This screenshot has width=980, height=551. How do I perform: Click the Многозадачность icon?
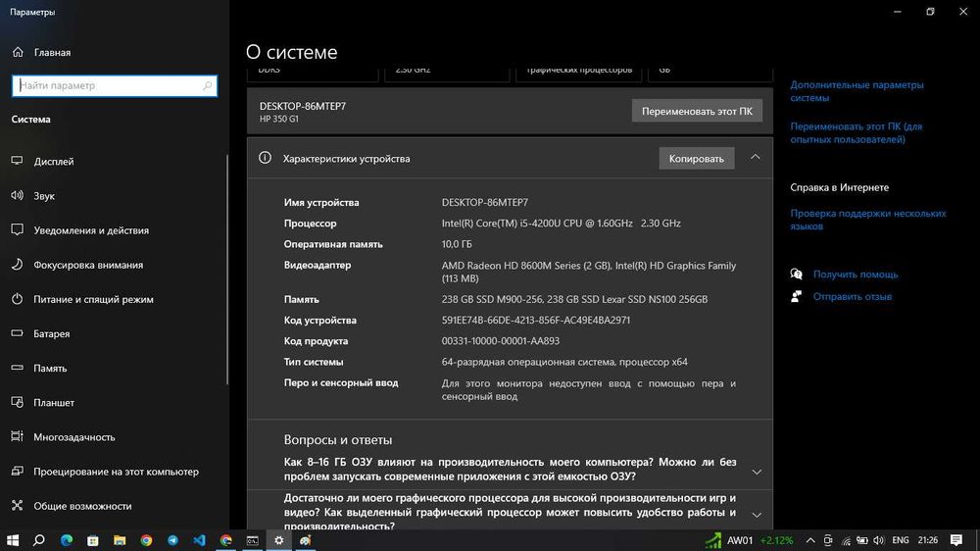(x=17, y=436)
